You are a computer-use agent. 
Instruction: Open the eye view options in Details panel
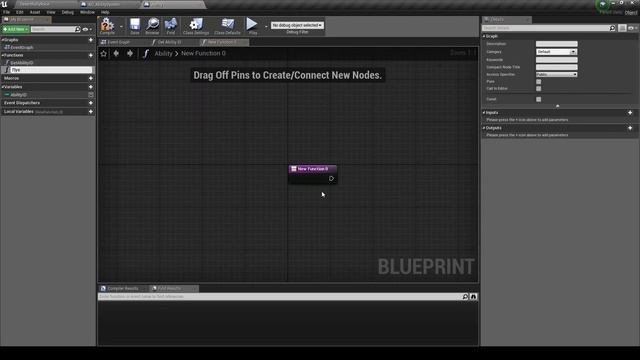click(632, 28)
